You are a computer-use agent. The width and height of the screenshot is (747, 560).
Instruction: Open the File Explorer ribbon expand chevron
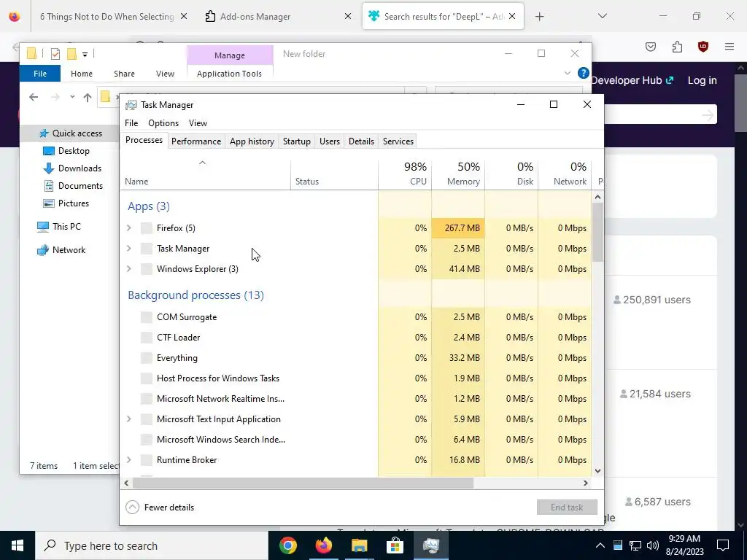point(567,74)
